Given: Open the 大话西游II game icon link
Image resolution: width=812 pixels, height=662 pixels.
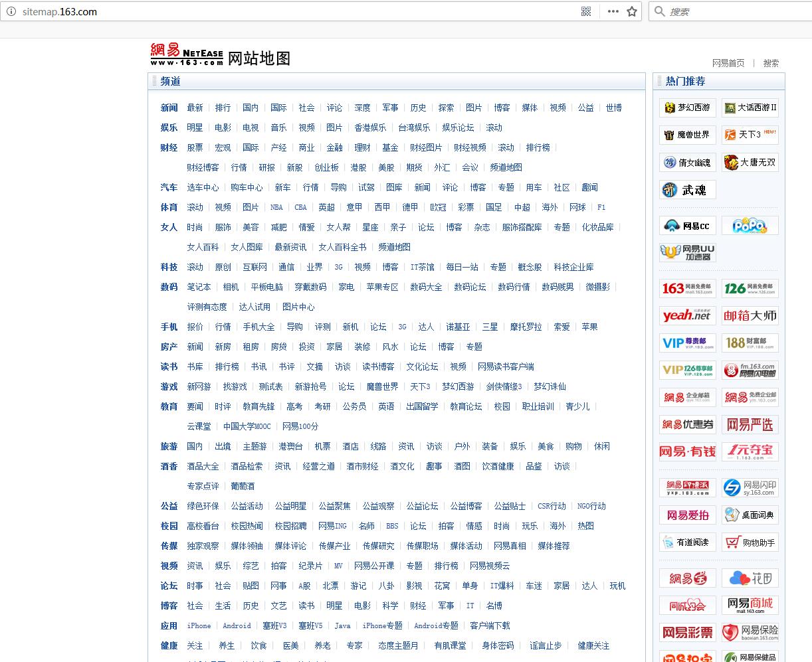Looking at the screenshot, I should [750, 108].
